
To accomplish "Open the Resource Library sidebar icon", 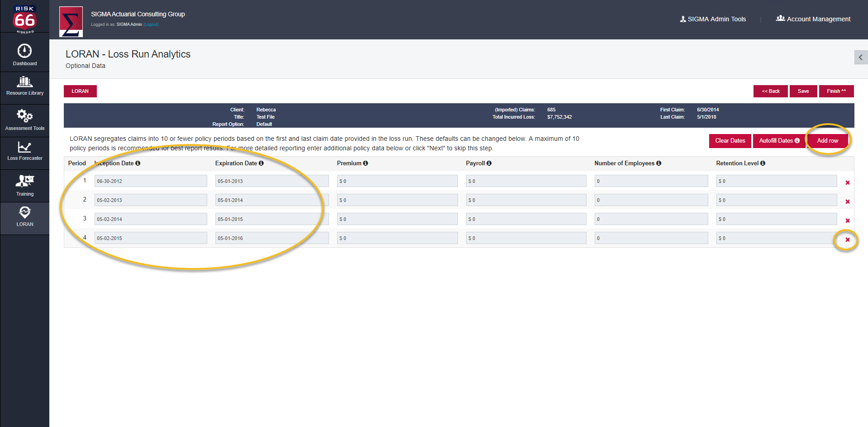I will (x=24, y=82).
